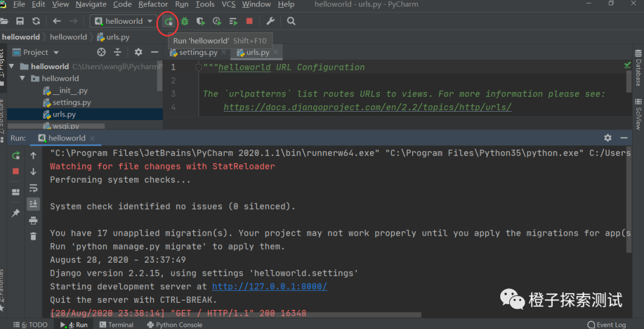The width and height of the screenshot is (644, 329).
Task: Open Run panel gear settings
Action: point(608,138)
